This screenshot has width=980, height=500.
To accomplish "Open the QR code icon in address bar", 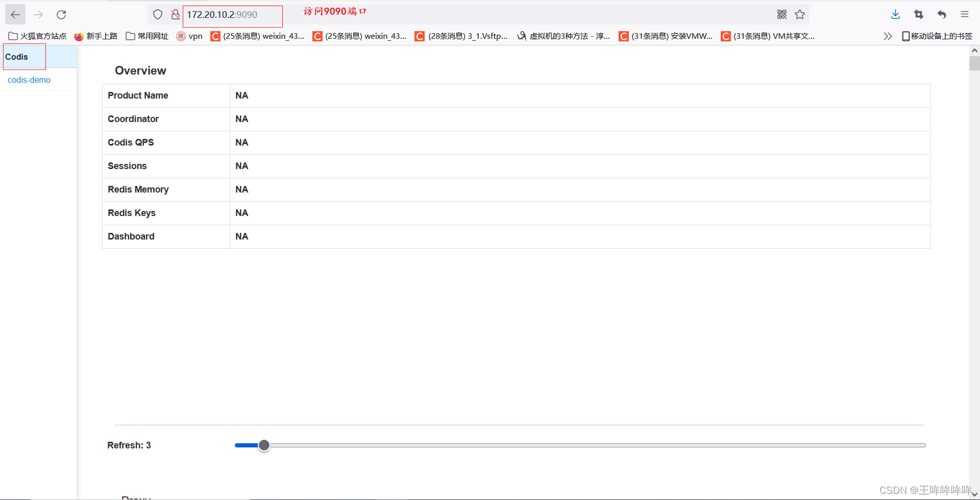I will [x=782, y=15].
